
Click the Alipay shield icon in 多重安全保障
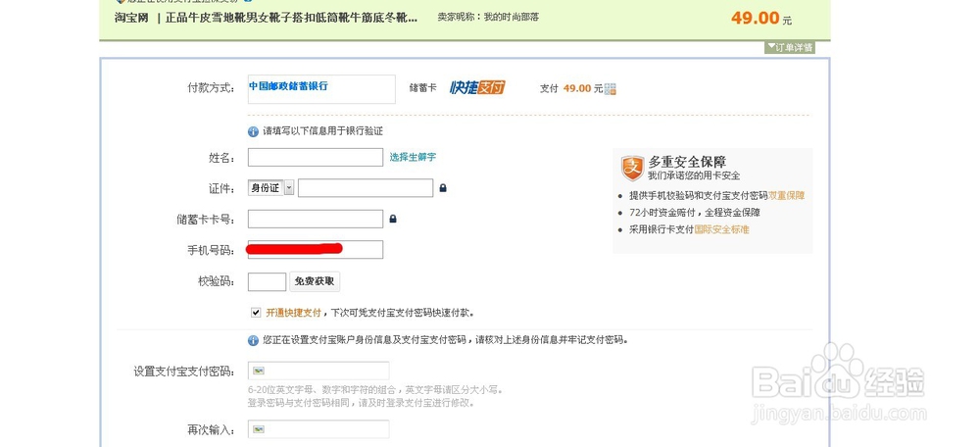click(x=632, y=169)
